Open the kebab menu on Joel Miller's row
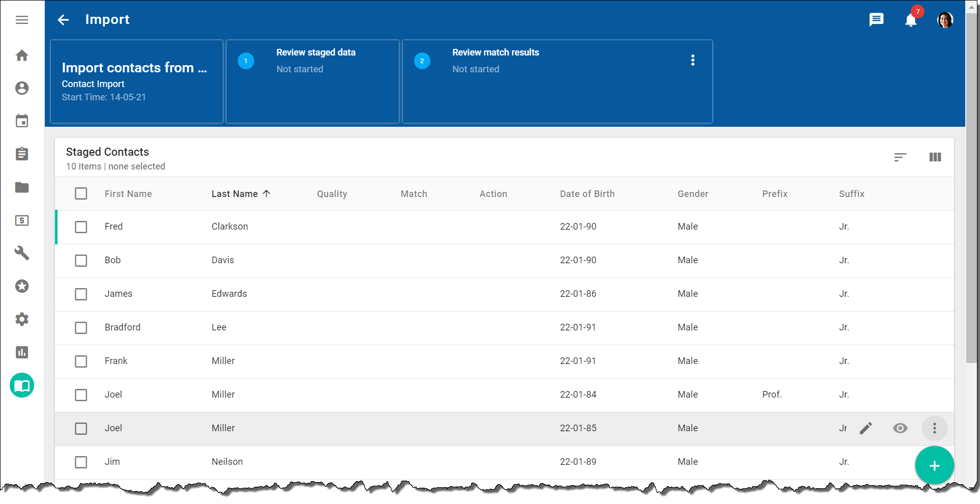The image size is (980, 504). (x=935, y=428)
